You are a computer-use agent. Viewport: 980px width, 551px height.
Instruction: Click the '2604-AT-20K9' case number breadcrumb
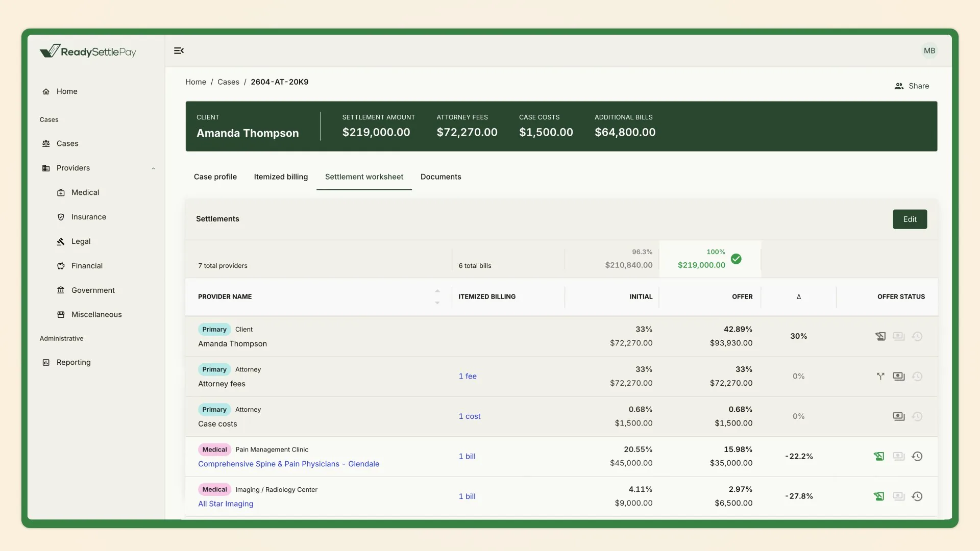coord(280,82)
